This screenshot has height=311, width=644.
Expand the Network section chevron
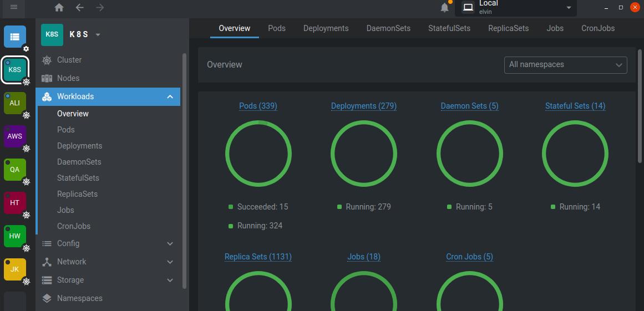[170, 262]
